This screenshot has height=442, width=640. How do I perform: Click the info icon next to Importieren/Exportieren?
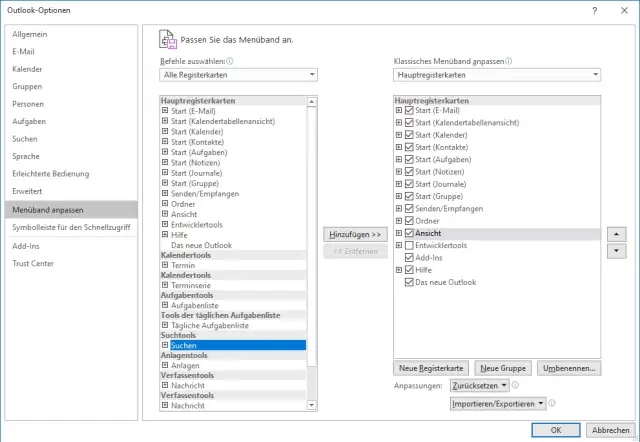tap(552, 403)
